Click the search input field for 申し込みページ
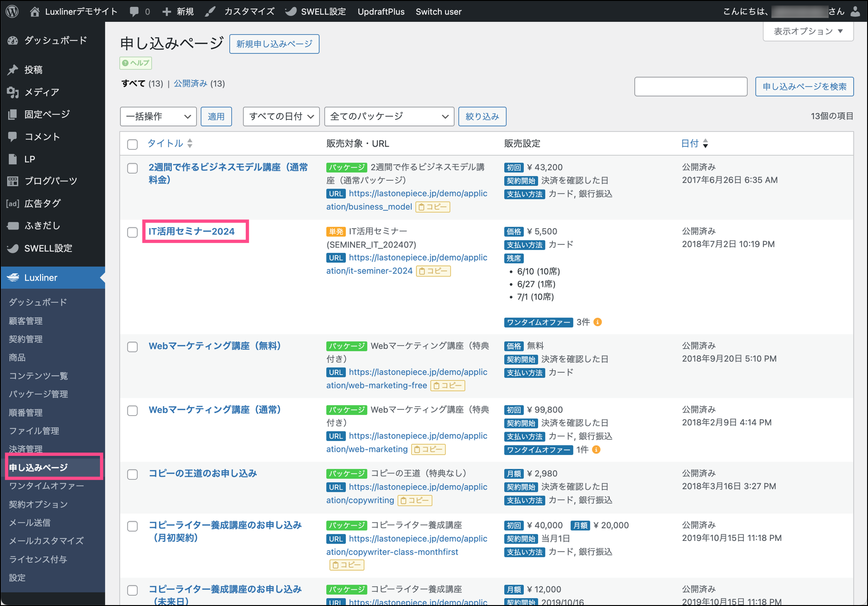This screenshot has height=606, width=868. coord(690,86)
